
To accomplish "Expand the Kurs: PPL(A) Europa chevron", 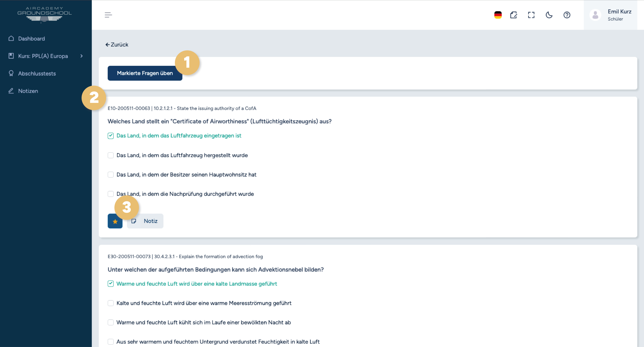I will (x=81, y=56).
